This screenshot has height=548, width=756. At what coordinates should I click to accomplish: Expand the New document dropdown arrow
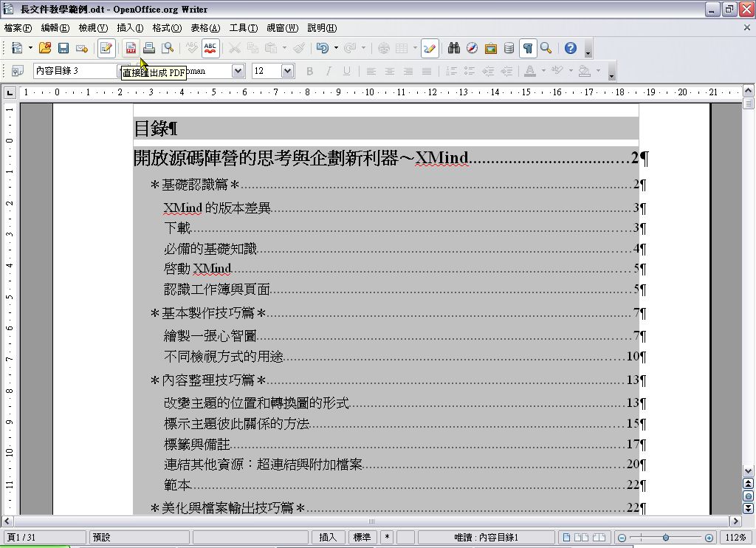tap(30, 48)
